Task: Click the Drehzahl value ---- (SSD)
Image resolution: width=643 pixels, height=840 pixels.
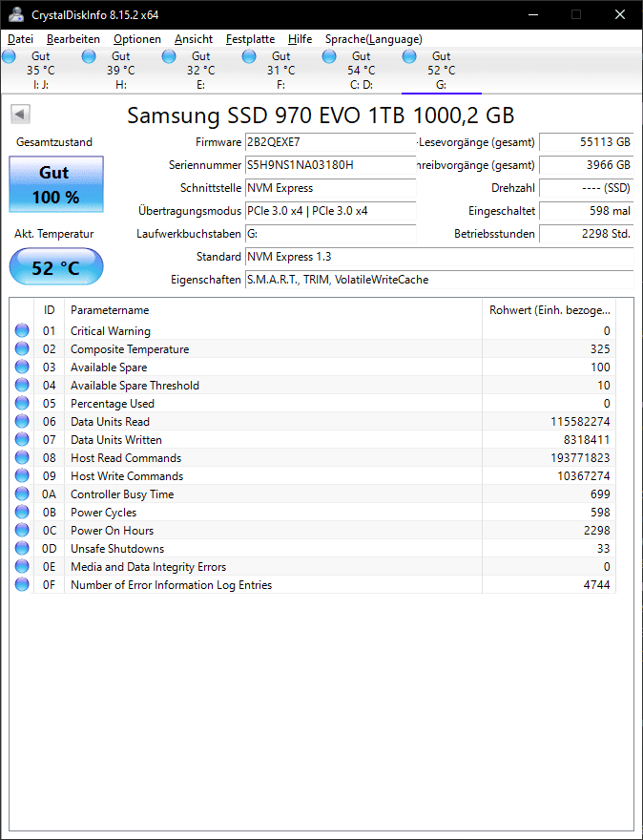Action: tap(587, 188)
